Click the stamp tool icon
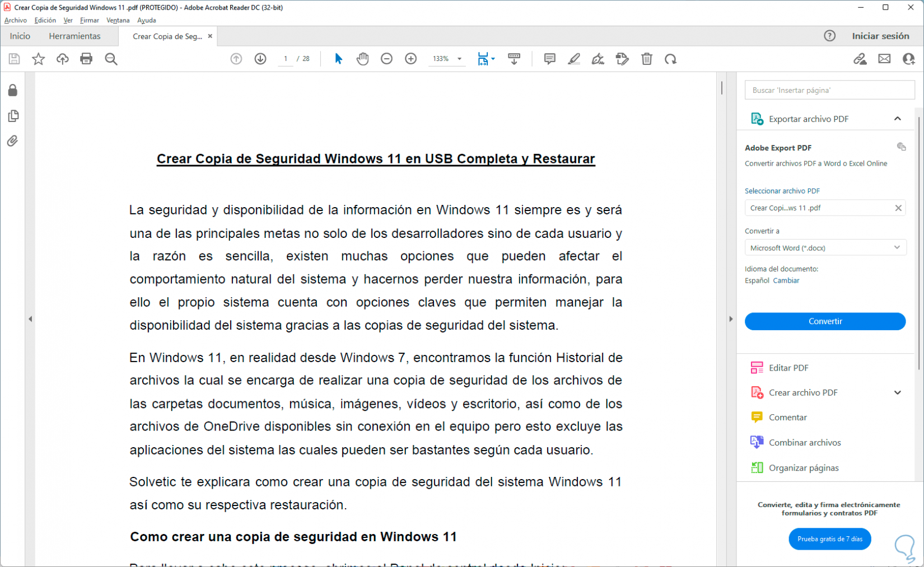 622,59
